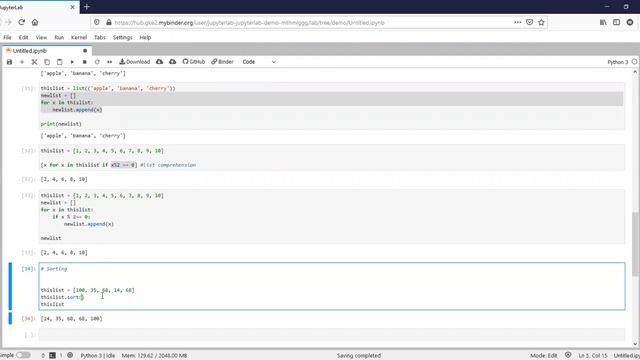Click the Saving completed status message
This screenshot has width=640, height=360.
click(x=359, y=356)
